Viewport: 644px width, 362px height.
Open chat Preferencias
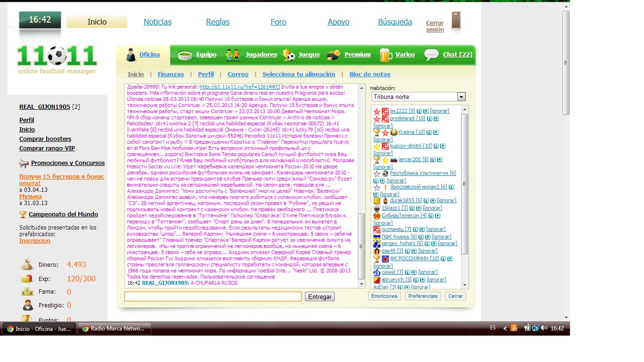tap(422, 296)
